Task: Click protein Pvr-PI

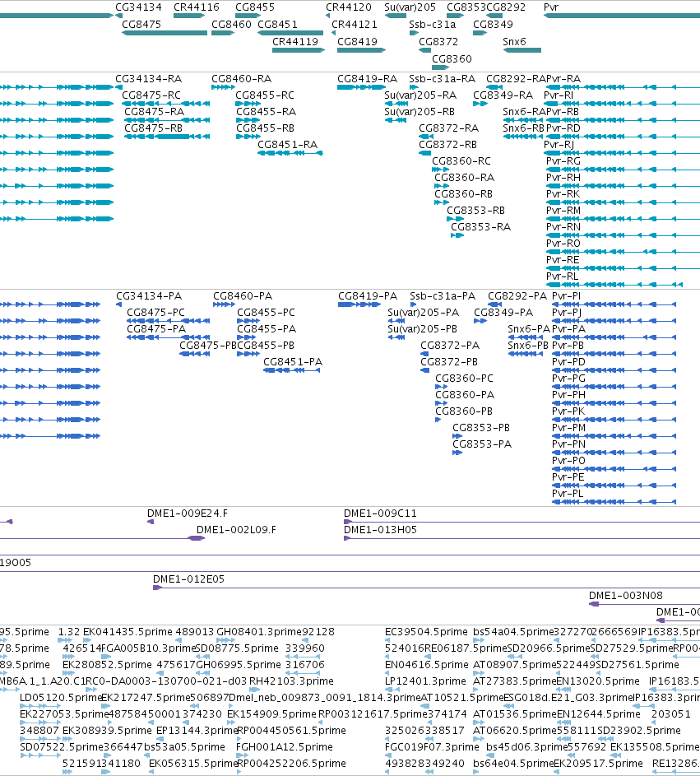Action: pos(567,296)
